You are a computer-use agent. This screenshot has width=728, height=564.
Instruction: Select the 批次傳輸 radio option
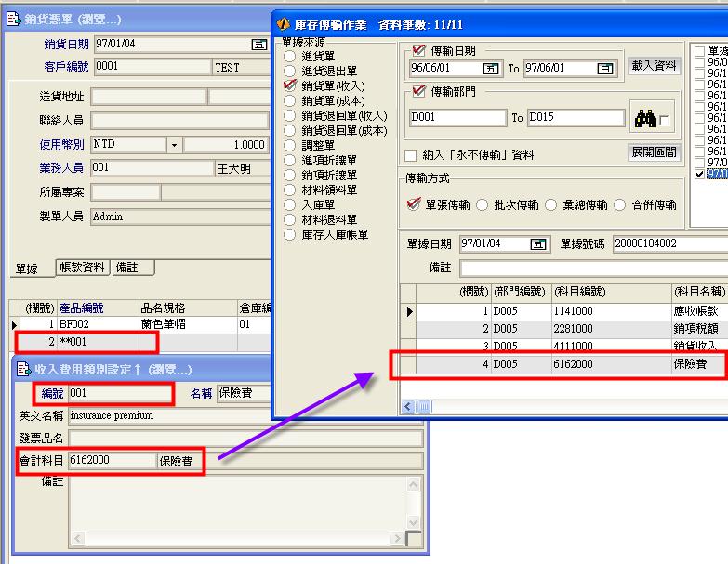pos(483,205)
